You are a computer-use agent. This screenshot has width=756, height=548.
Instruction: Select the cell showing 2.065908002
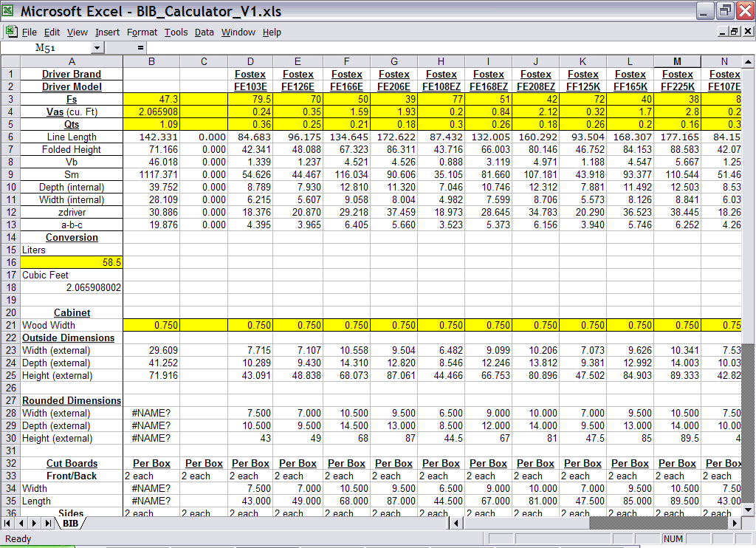(72, 287)
